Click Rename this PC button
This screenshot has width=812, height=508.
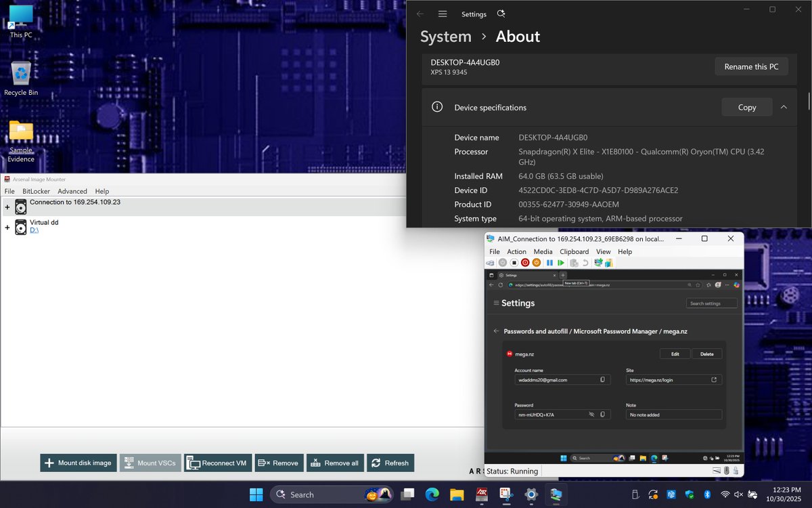click(x=751, y=66)
